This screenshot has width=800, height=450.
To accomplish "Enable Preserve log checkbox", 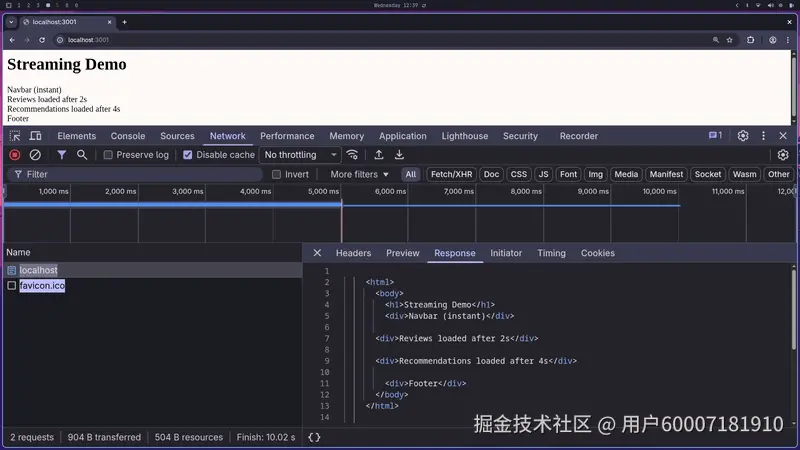I will click(108, 155).
